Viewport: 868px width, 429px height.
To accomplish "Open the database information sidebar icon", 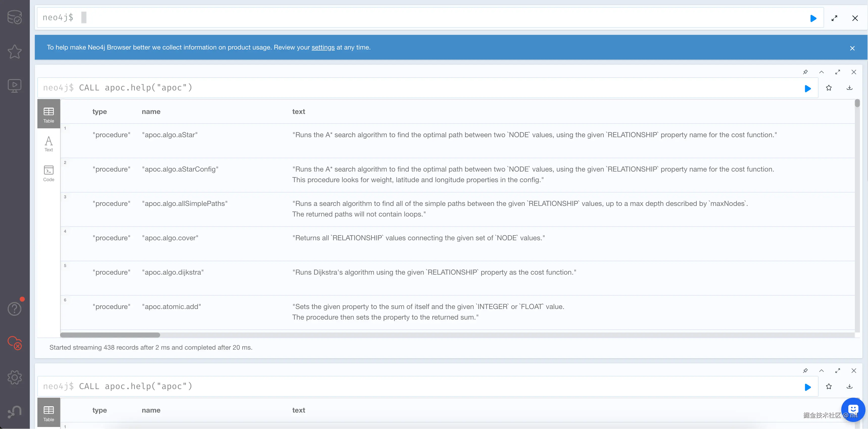I will (x=14, y=17).
